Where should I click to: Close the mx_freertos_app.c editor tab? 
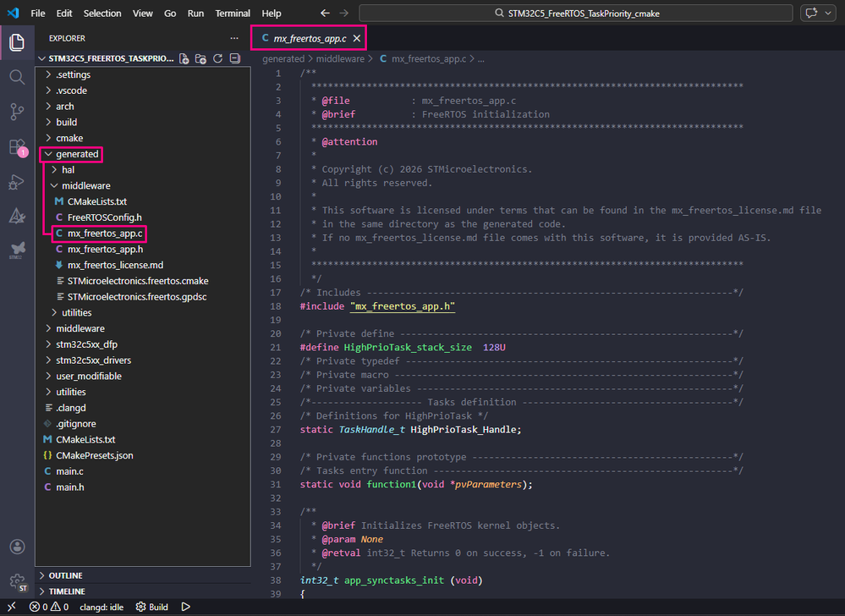(356, 38)
